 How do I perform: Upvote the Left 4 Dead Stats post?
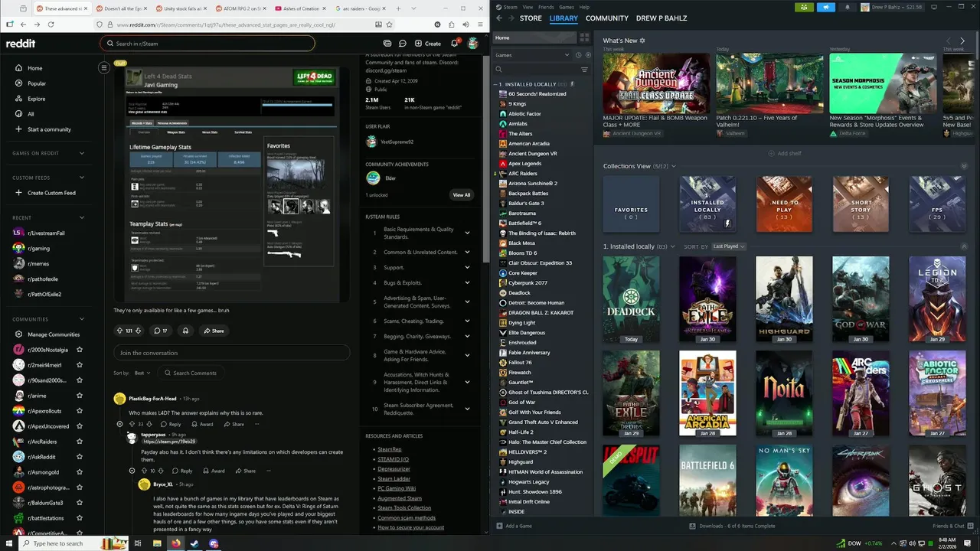[x=119, y=331]
